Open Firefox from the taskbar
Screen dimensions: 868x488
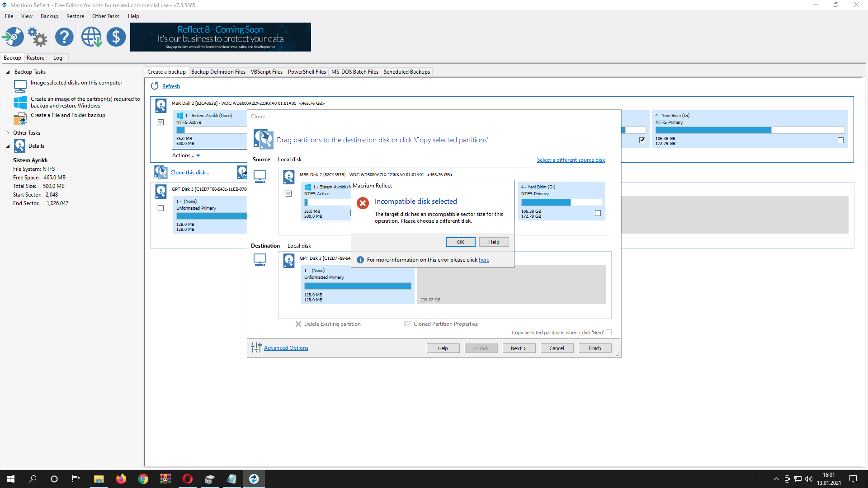121,479
